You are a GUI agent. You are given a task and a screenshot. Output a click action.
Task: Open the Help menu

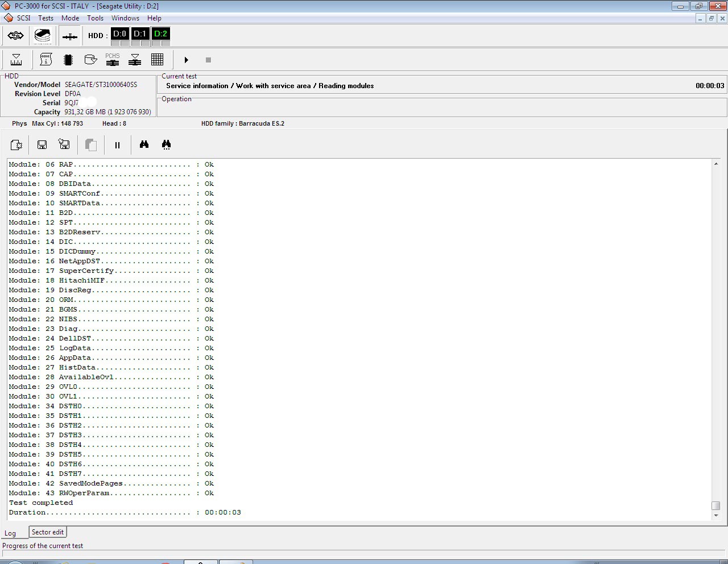[154, 18]
